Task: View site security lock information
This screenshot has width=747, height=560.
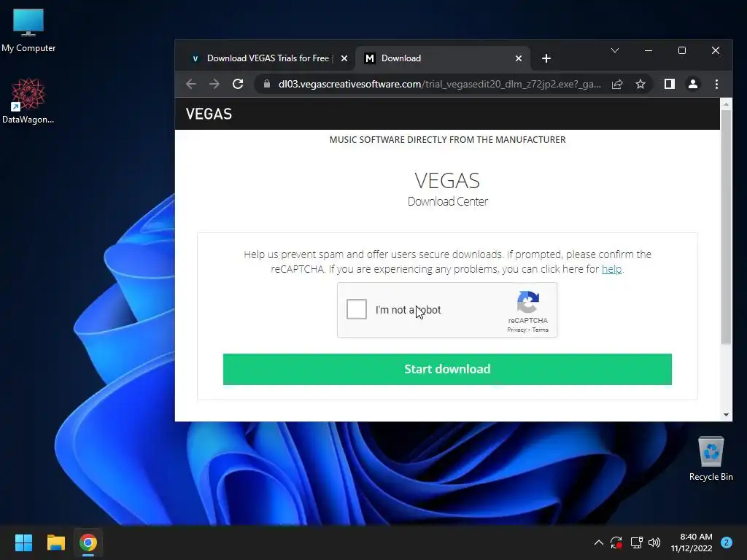Action: [x=267, y=85]
